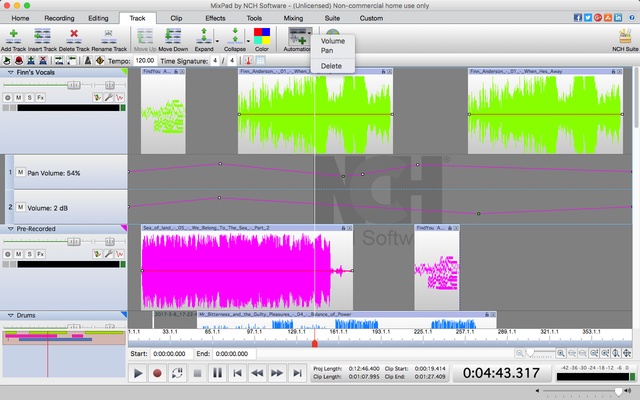The height and width of the screenshot is (400, 640).
Task: Choose Delete in the automation menu
Action: pos(331,66)
